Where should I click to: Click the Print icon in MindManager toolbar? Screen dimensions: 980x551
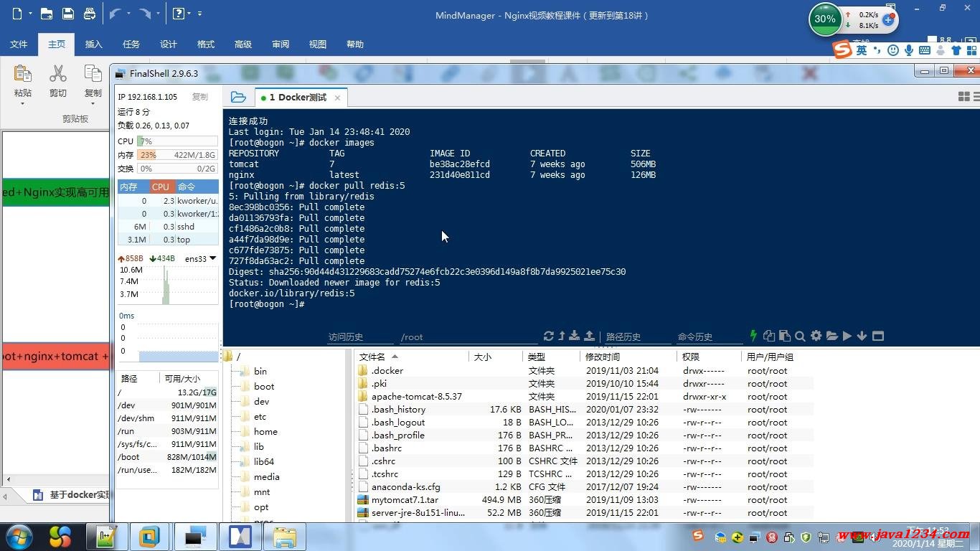tap(89, 13)
